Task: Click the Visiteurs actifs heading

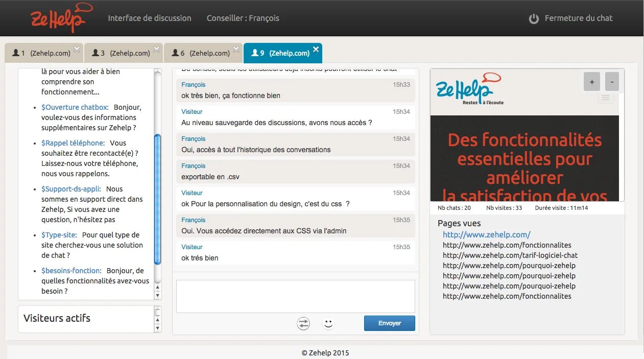Action: (57, 318)
